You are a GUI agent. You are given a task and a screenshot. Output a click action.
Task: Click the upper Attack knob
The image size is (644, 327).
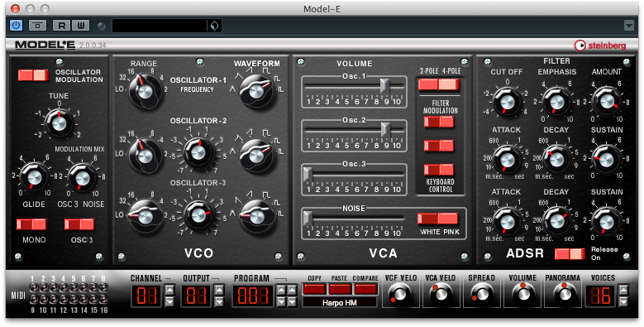coord(507,160)
